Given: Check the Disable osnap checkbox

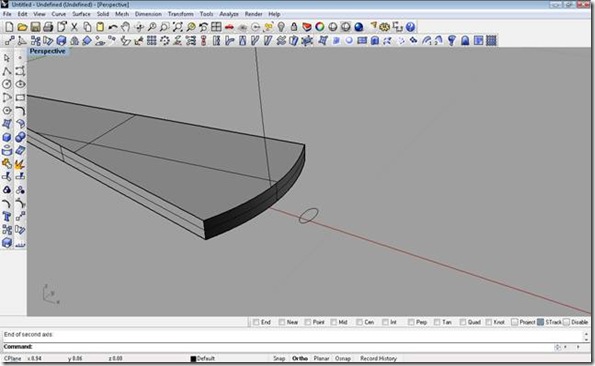Looking at the screenshot, I should click(x=566, y=322).
